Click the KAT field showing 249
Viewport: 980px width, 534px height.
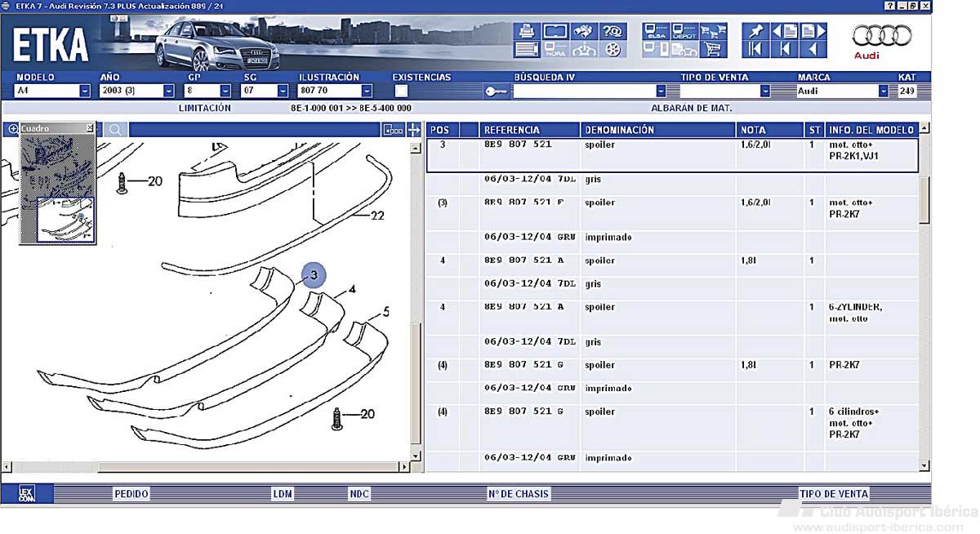tap(906, 91)
